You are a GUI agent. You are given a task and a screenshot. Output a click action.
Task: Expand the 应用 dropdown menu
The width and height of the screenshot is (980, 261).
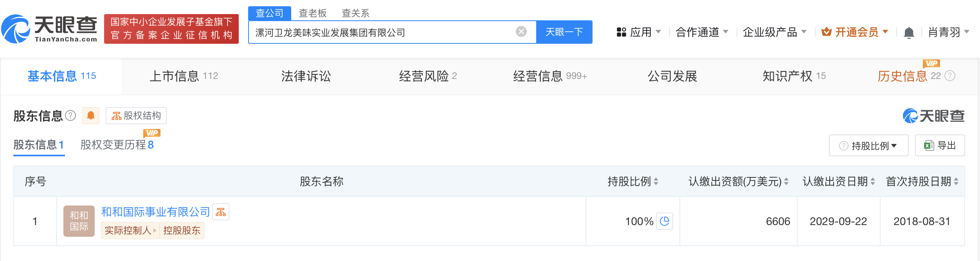click(x=639, y=32)
